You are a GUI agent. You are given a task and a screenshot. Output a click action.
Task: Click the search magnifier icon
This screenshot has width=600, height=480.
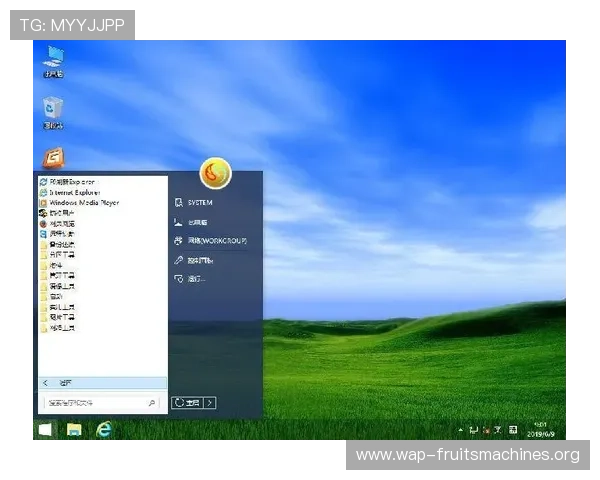click(152, 403)
